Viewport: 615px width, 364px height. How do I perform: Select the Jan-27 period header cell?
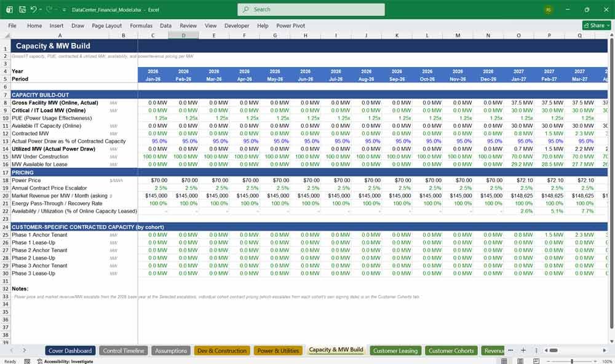(x=518, y=79)
